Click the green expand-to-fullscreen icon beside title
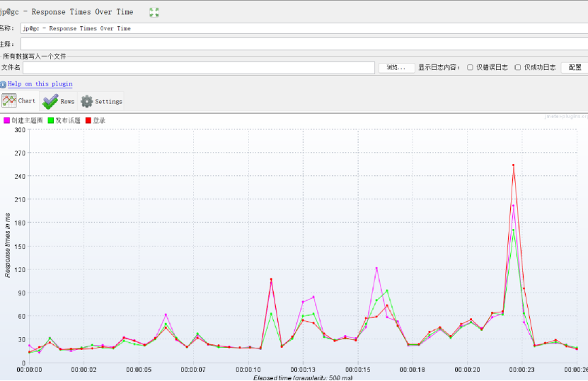The image size is (588, 381). pyautogui.click(x=154, y=12)
